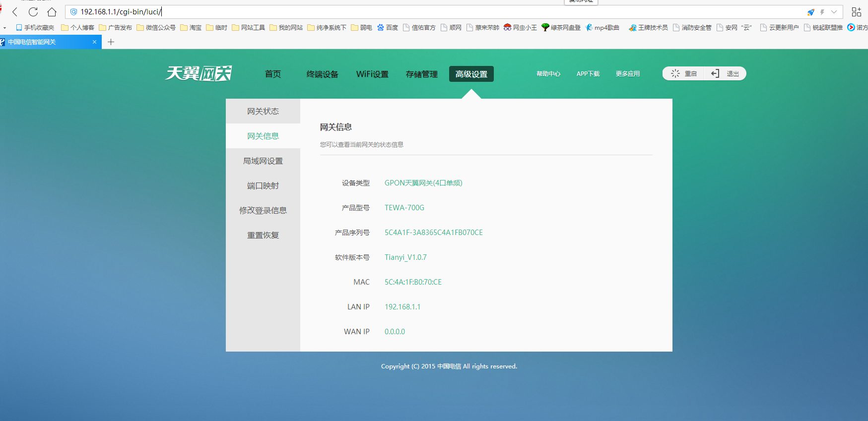The width and height of the screenshot is (868, 421).
Task: Open the 绿茶网盘登 tree bookmark
Action: tap(561, 28)
